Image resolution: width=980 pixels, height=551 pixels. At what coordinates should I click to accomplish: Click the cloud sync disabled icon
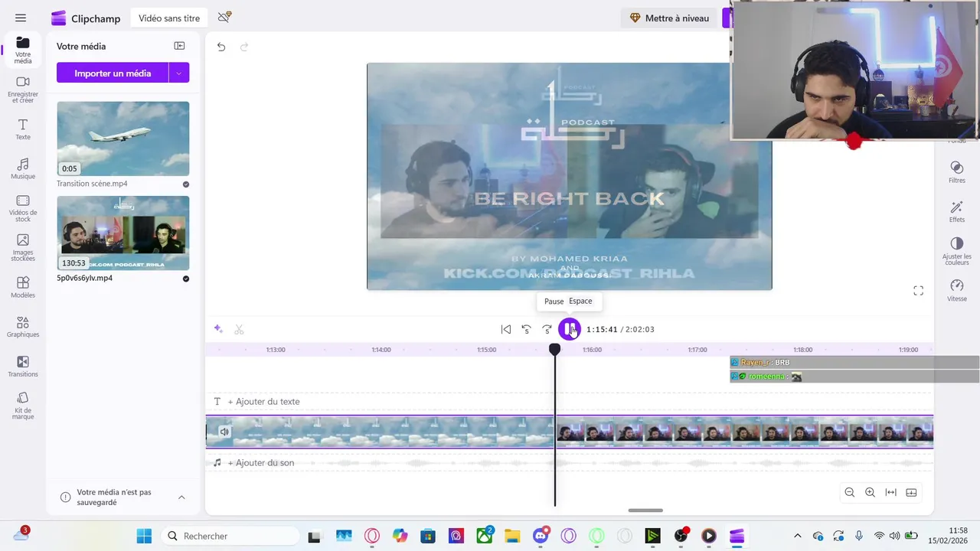click(x=224, y=18)
